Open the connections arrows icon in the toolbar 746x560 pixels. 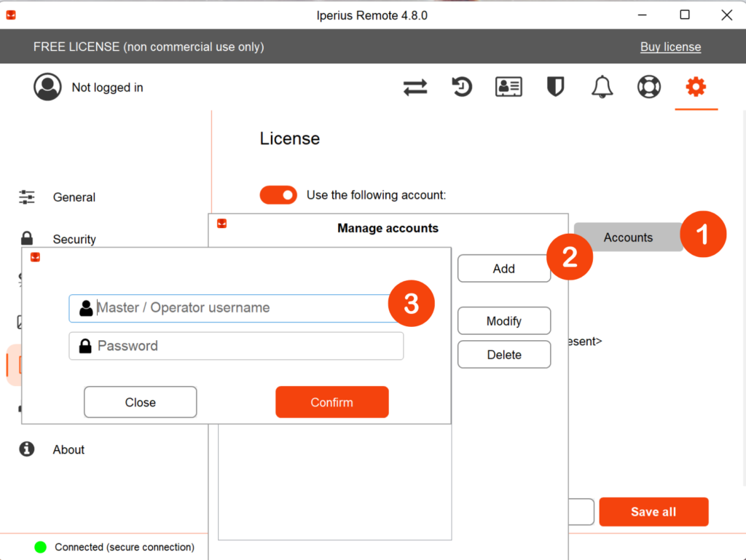(415, 87)
